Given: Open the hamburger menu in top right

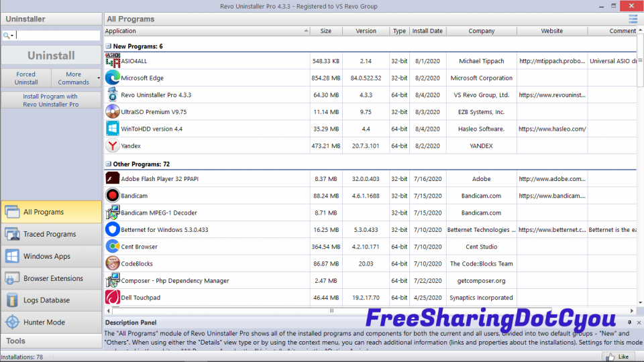Looking at the screenshot, I should (633, 19).
